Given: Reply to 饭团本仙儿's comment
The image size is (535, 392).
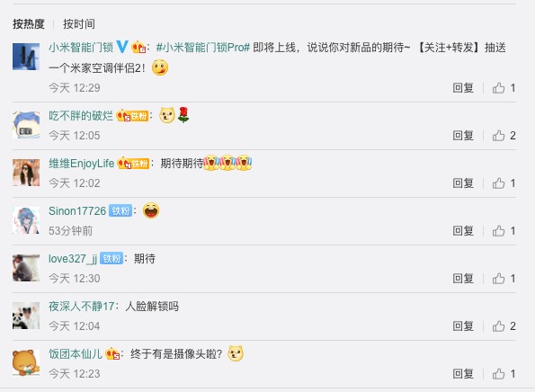Looking at the screenshot, I should click(x=463, y=374).
